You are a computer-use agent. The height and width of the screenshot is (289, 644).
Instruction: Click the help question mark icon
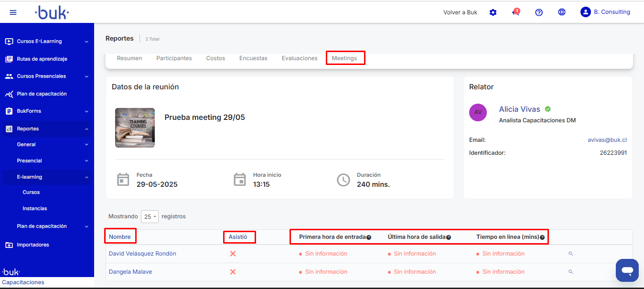tap(539, 12)
